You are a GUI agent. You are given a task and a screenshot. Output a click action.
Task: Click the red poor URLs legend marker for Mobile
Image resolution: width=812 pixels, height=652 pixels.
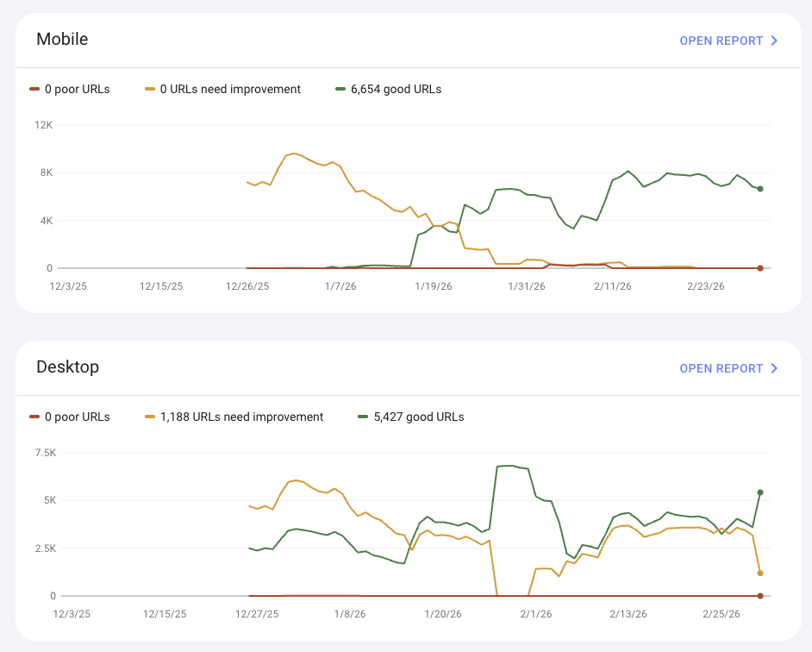[34, 89]
